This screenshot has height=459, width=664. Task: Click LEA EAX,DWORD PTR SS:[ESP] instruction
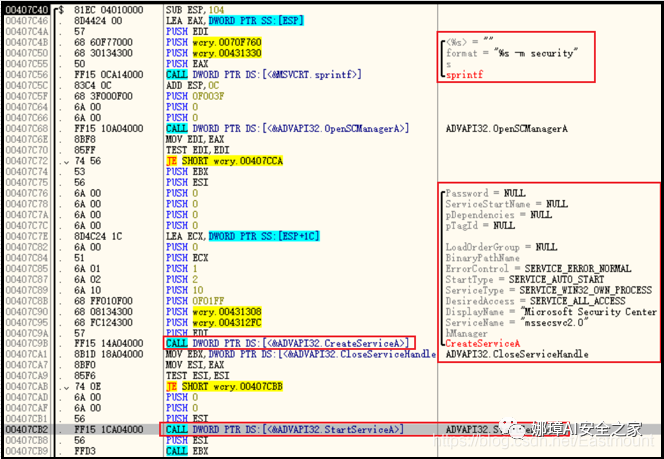[235, 20]
